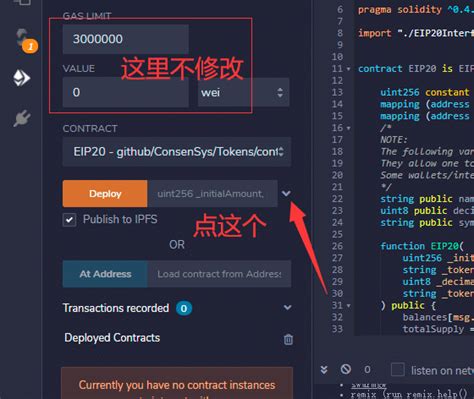Click the Transactions recorded count badge
The width and height of the screenshot is (474, 399).
[x=184, y=308]
